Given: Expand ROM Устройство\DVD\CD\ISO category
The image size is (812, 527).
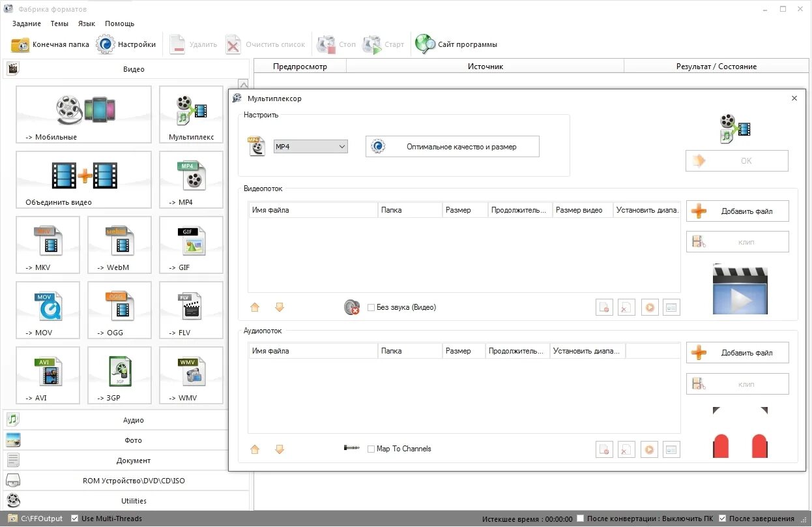Looking at the screenshot, I should coord(126,481).
